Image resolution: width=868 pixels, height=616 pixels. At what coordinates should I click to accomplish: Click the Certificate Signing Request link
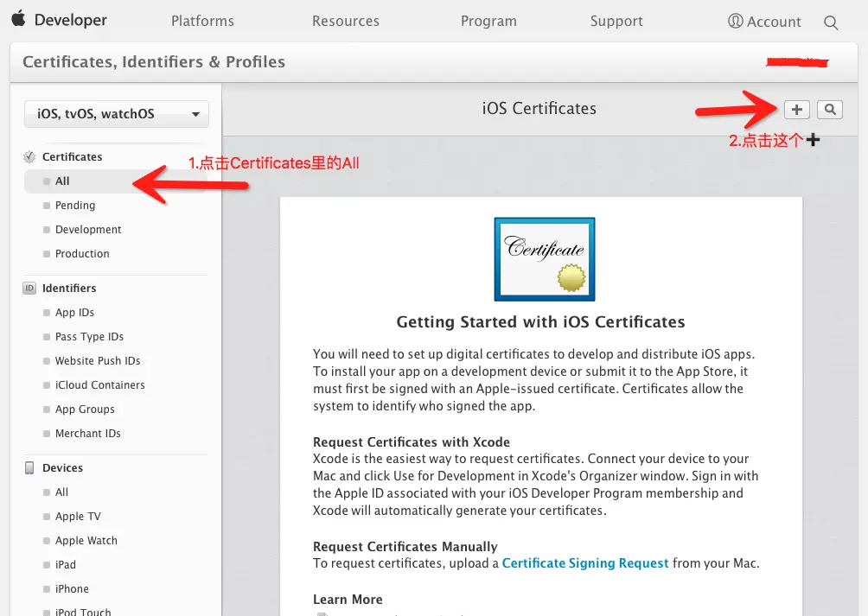585,563
